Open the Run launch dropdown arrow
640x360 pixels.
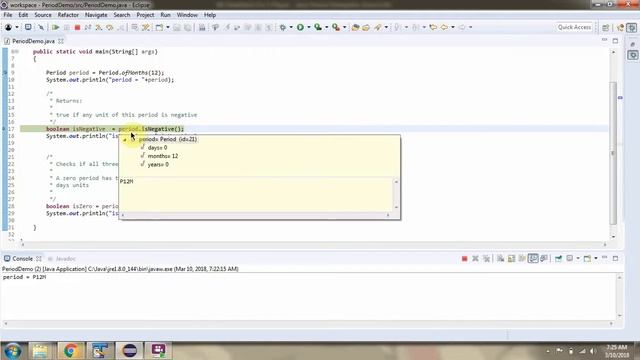[x=309, y=27]
